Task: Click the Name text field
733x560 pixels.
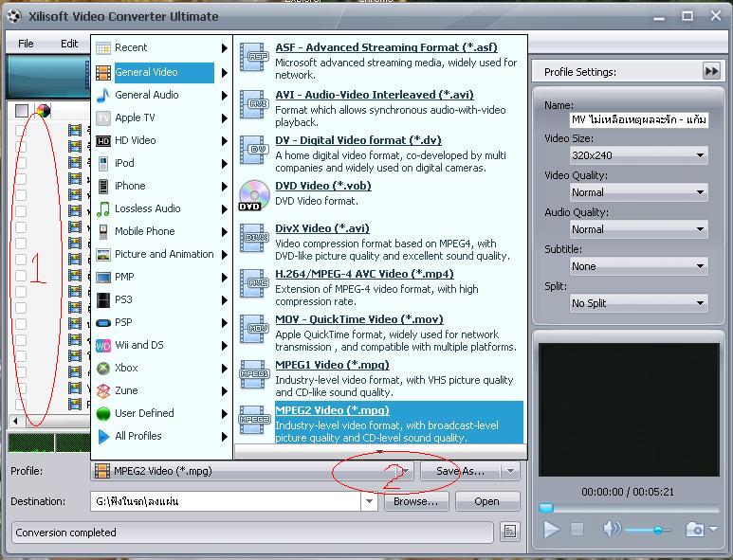Action: (x=638, y=119)
